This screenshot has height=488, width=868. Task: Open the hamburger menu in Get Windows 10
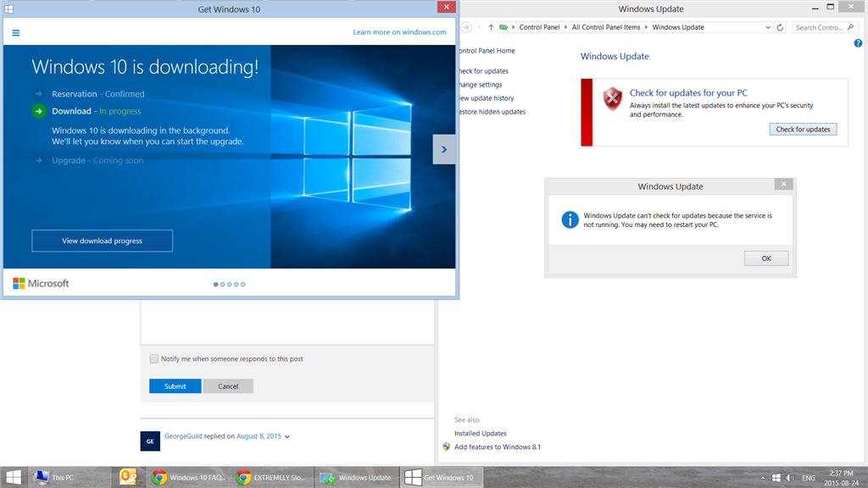(x=16, y=33)
